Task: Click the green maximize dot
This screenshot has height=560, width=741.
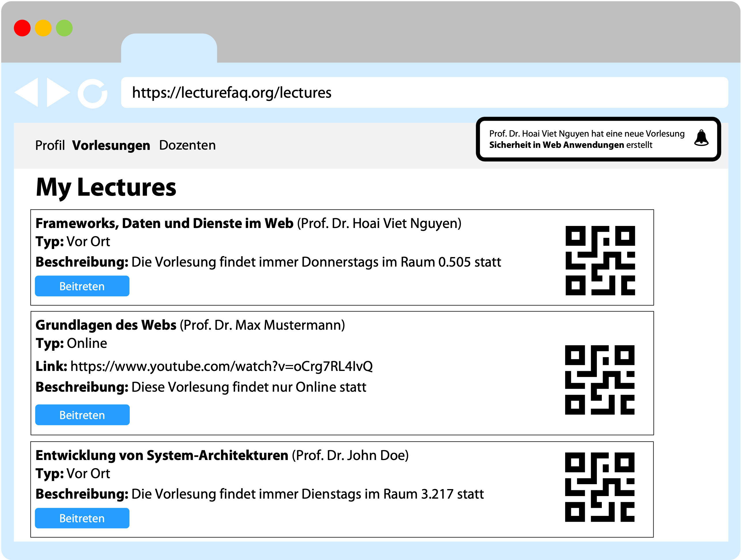Action: coord(64,28)
